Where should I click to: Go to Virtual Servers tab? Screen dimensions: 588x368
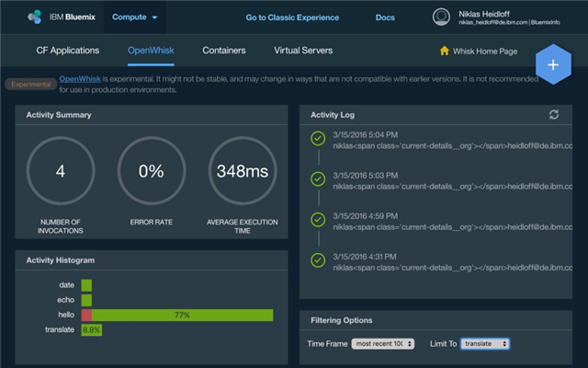[x=303, y=51]
